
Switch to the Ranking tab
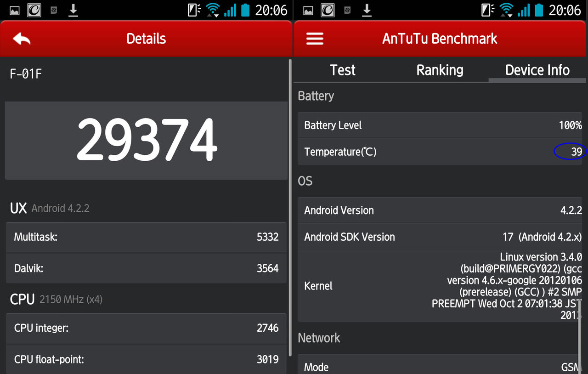click(x=440, y=70)
